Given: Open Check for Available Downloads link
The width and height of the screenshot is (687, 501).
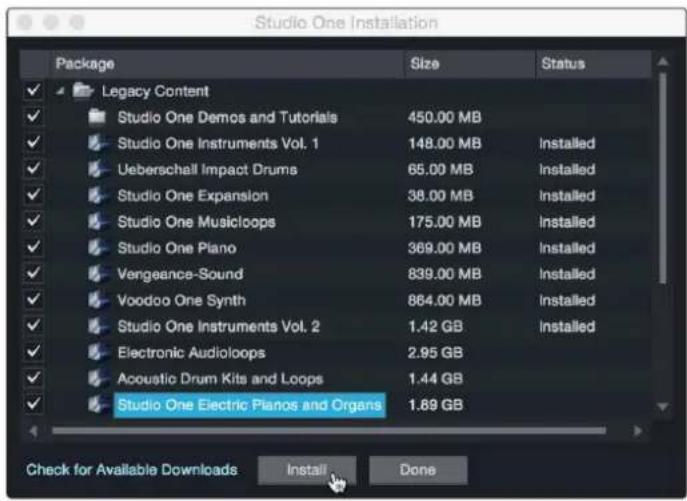Looking at the screenshot, I should [x=132, y=470].
